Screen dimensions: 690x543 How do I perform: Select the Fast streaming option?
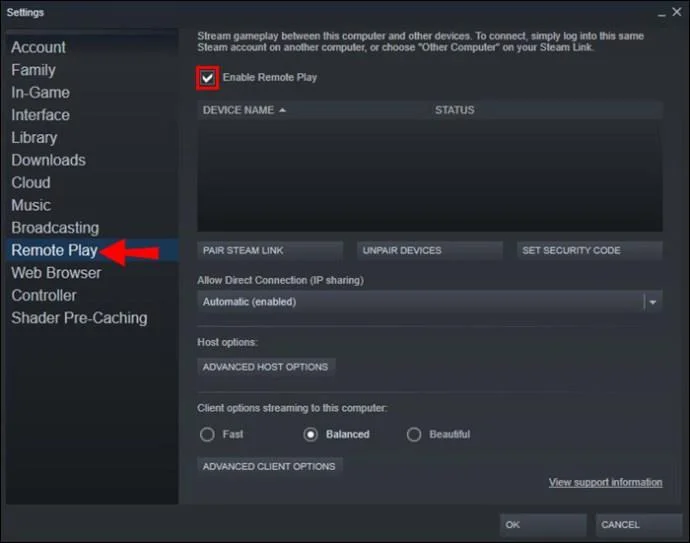[207, 434]
